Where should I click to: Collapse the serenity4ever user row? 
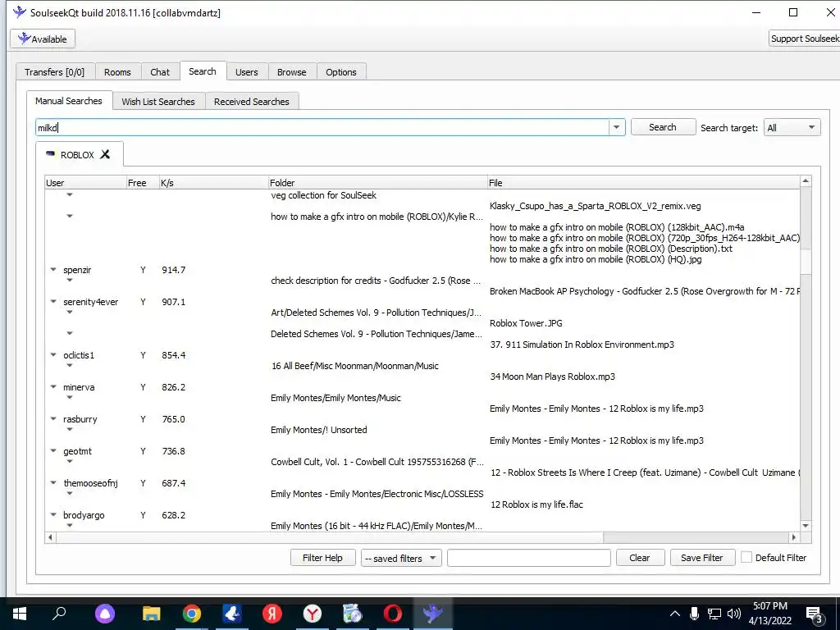(x=53, y=302)
